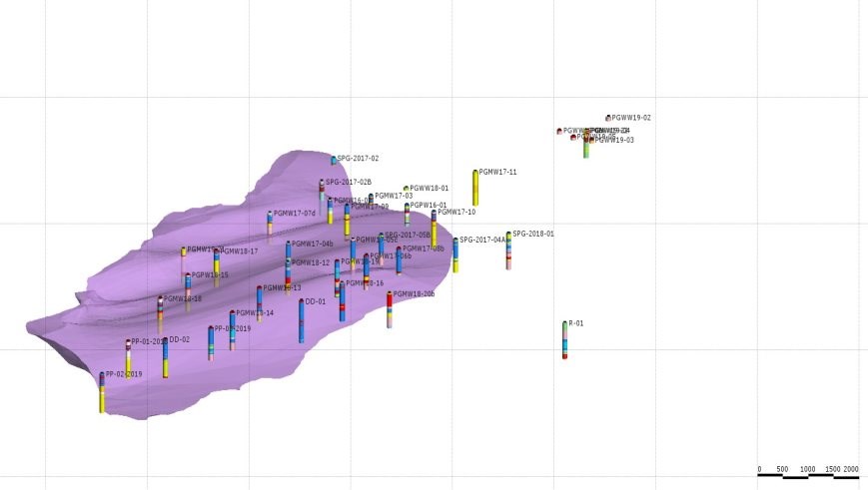
Task: Select the PP-02-2019 borehole column
Action: (x=102, y=393)
